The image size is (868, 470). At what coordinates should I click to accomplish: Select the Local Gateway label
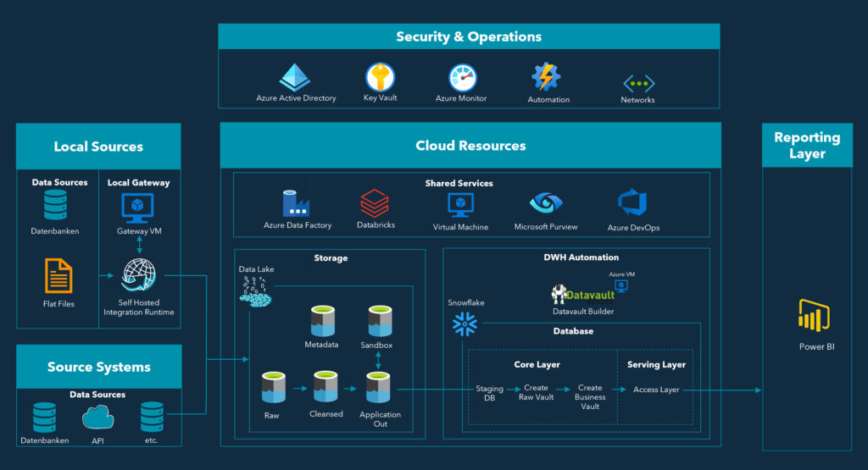pos(138,182)
